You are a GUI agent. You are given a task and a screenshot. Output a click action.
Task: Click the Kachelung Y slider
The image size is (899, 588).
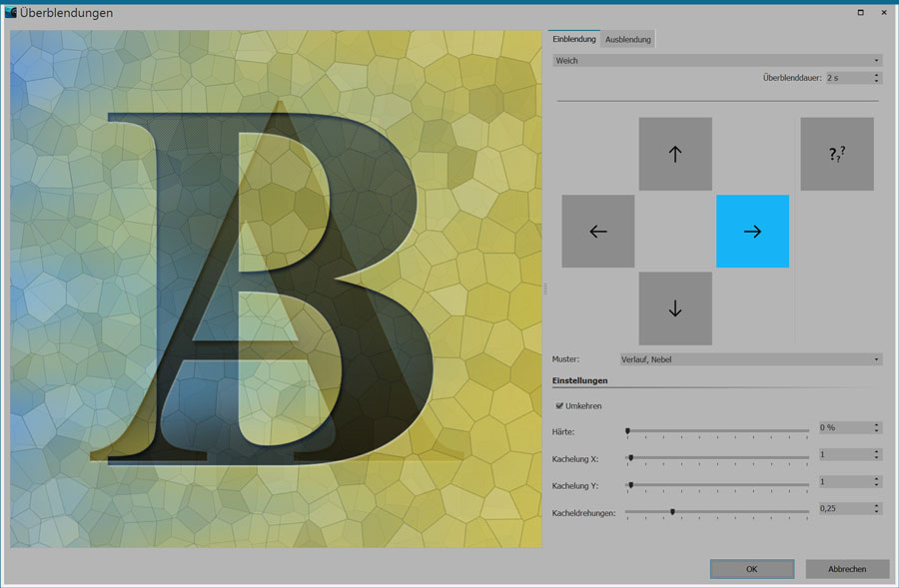(716, 485)
